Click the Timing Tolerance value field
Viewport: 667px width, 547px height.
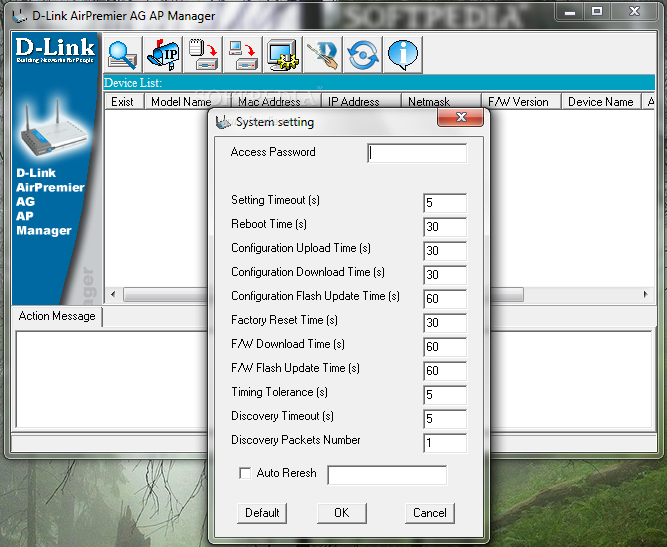[x=445, y=395]
